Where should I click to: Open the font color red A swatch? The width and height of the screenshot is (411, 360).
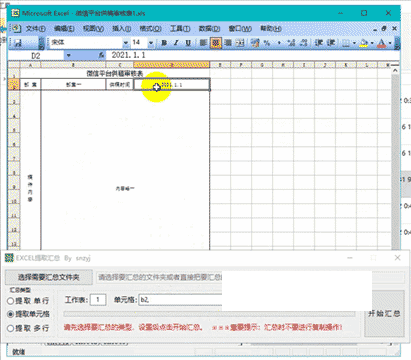point(382,43)
